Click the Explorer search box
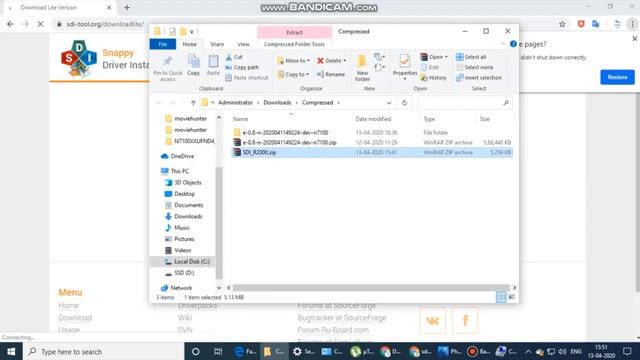 464,103
